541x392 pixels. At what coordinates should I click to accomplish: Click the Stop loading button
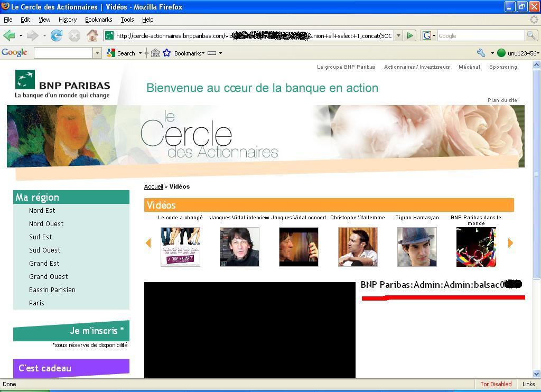(x=74, y=35)
